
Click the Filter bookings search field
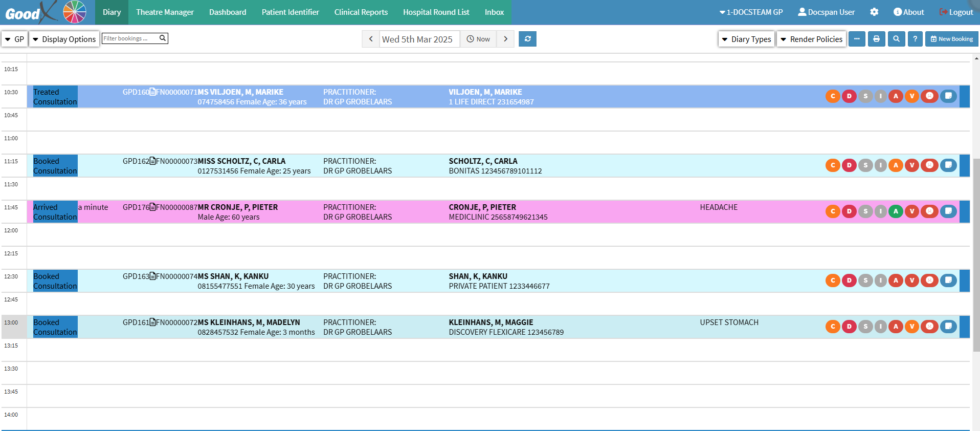click(130, 38)
